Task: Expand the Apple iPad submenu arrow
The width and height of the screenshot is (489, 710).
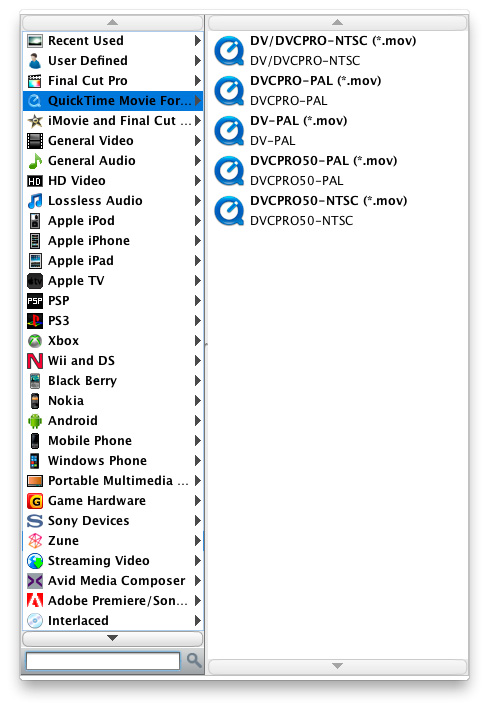Action: (197, 260)
